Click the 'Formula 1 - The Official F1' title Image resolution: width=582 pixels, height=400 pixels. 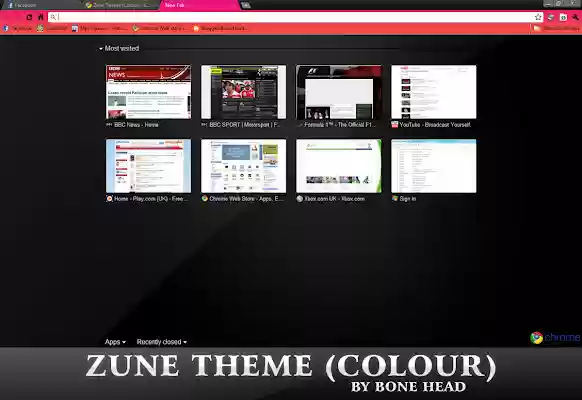340,125
